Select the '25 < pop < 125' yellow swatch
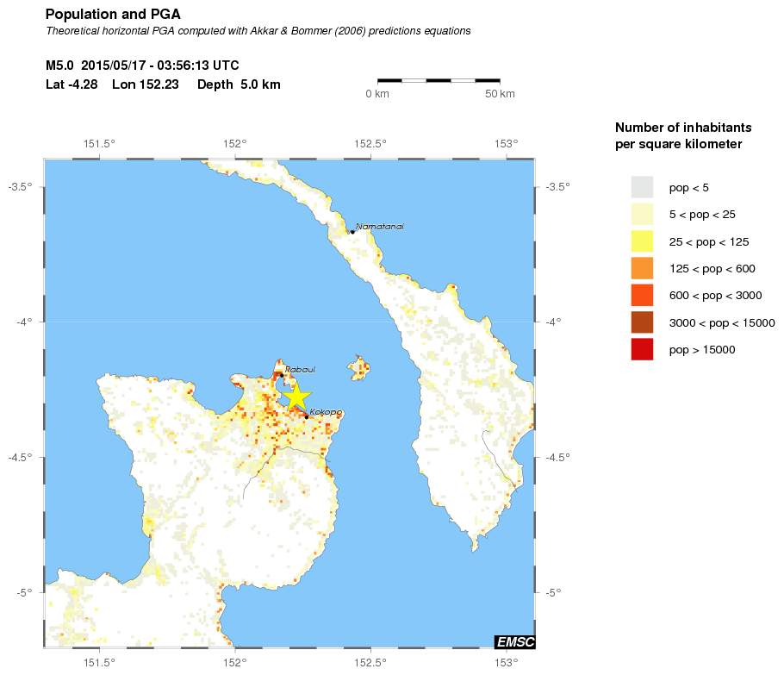This screenshot has width=784, height=675. point(642,241)
